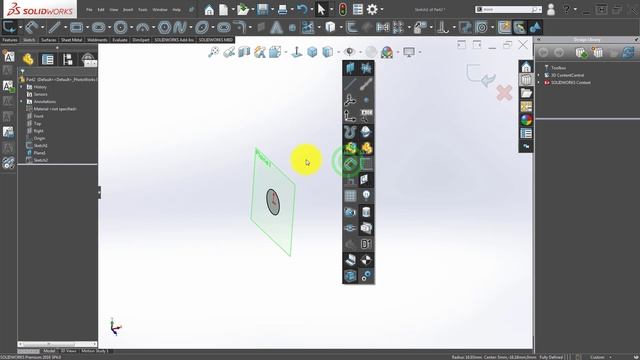The image size is (640, 360).
Task: Select the Spline sketch tool
Action: 180,27
